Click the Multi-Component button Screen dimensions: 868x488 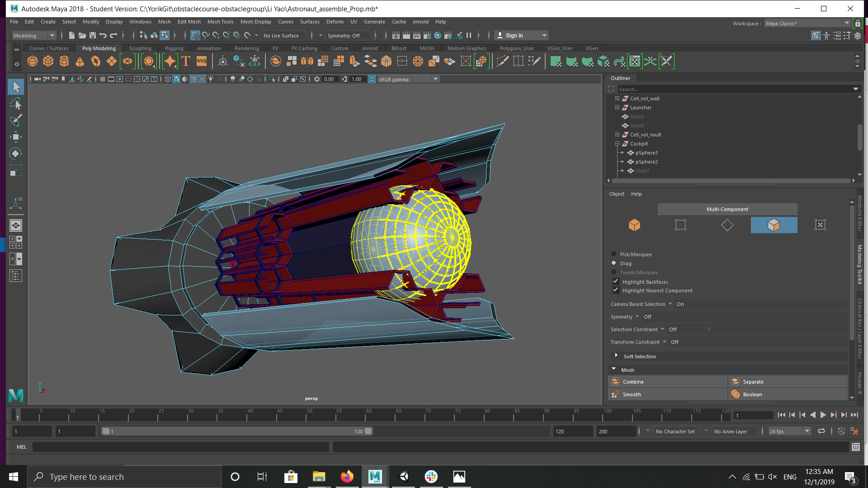(727, 209)
